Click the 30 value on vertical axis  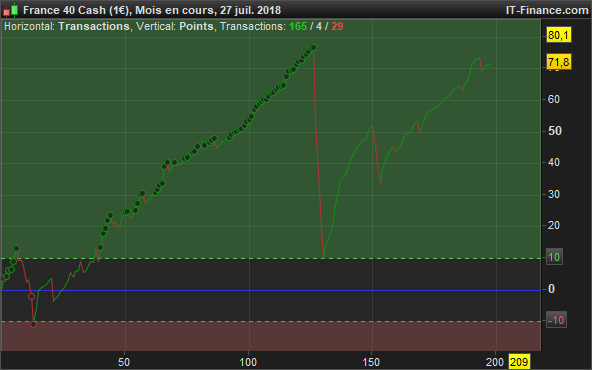553,194
